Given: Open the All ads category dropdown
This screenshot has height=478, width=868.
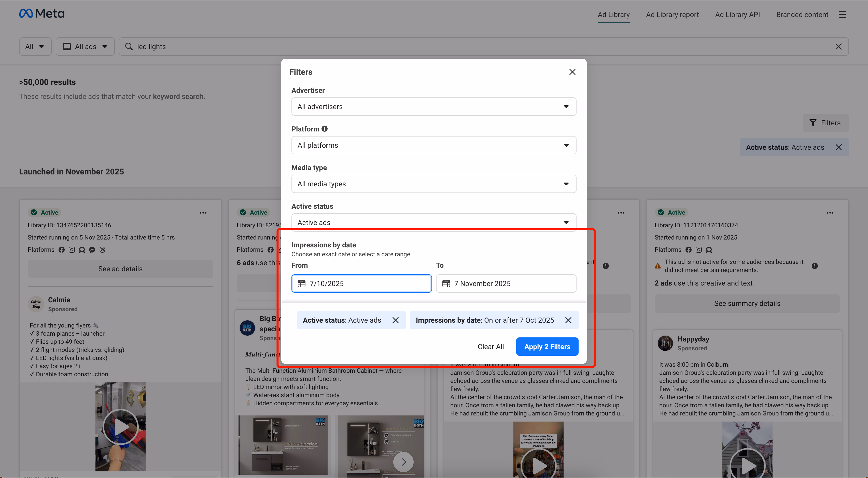Looking at the screenshot, I should click(x=85, y=47).
